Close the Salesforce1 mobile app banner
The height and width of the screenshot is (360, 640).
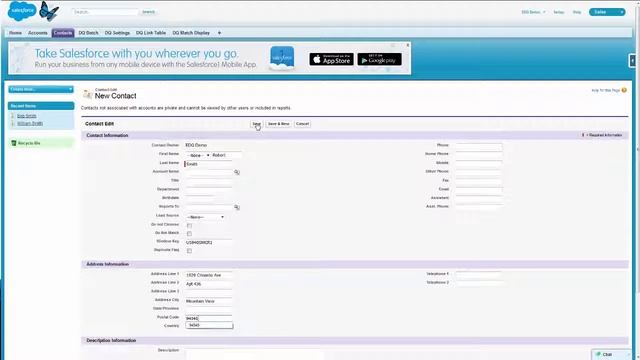407,45
